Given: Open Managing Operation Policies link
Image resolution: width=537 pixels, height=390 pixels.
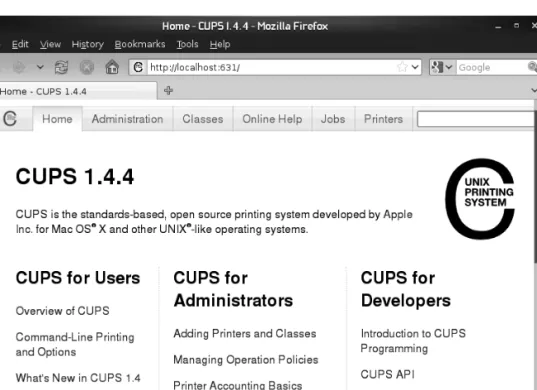Looking at the screenshot, I should coord(246,360).
